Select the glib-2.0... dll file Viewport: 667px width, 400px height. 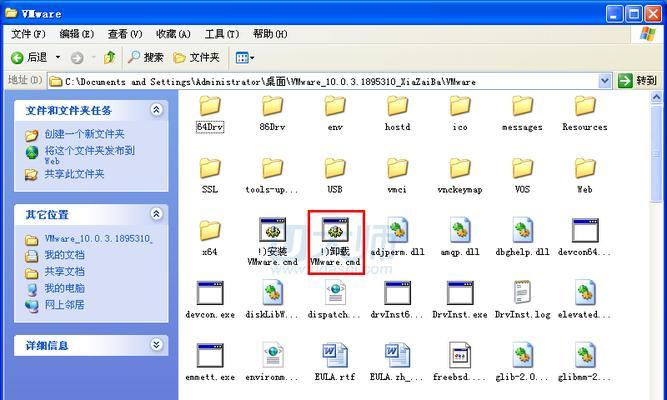tap(522, 363)
